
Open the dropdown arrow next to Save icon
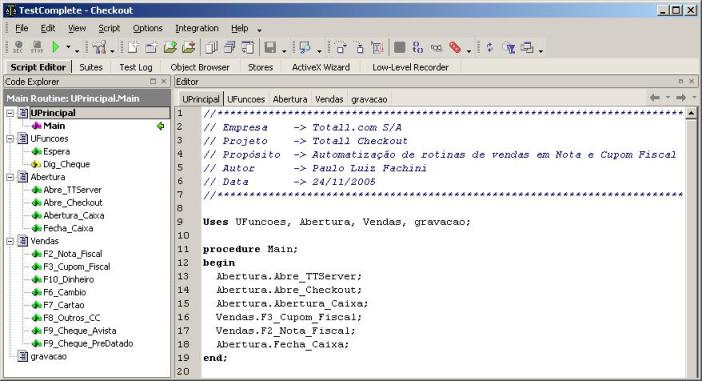(284, 50)
